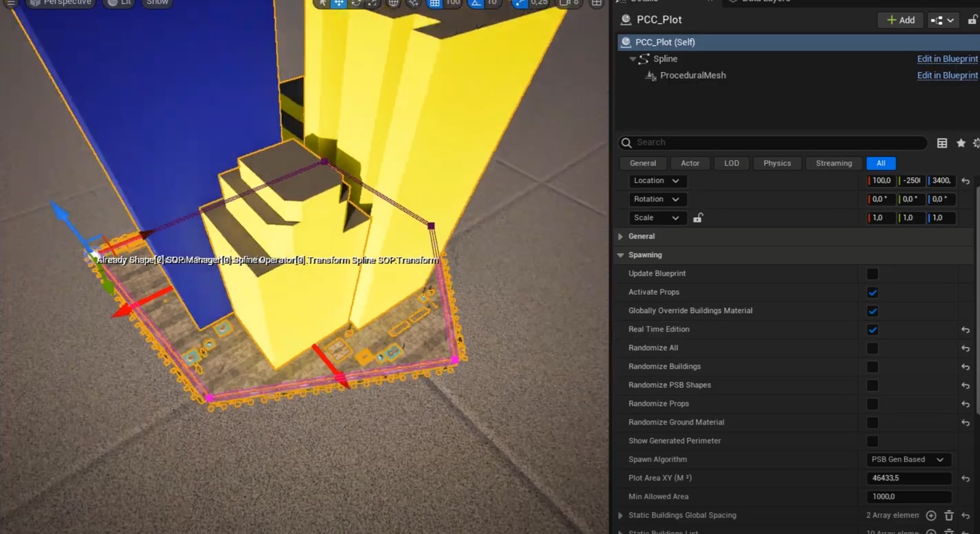Check Randomize PSB Shapes
Viewport: 980px width, 534px height.
872,386
